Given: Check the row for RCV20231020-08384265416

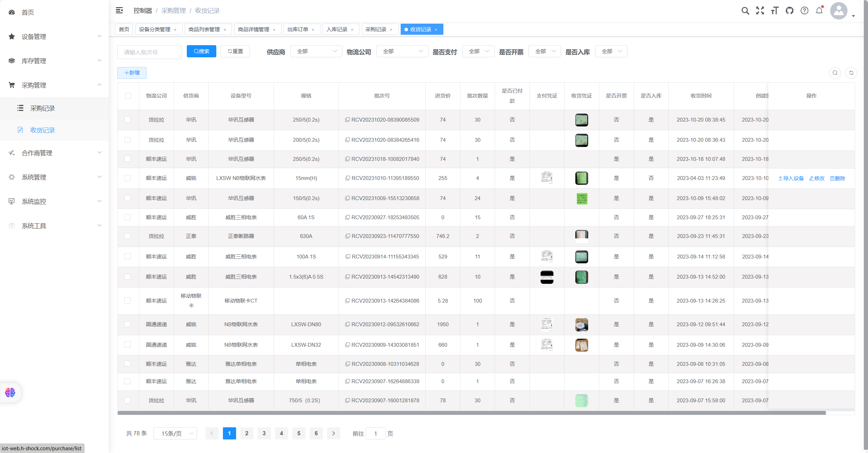Looking at the screenshot, I should 127,140.
